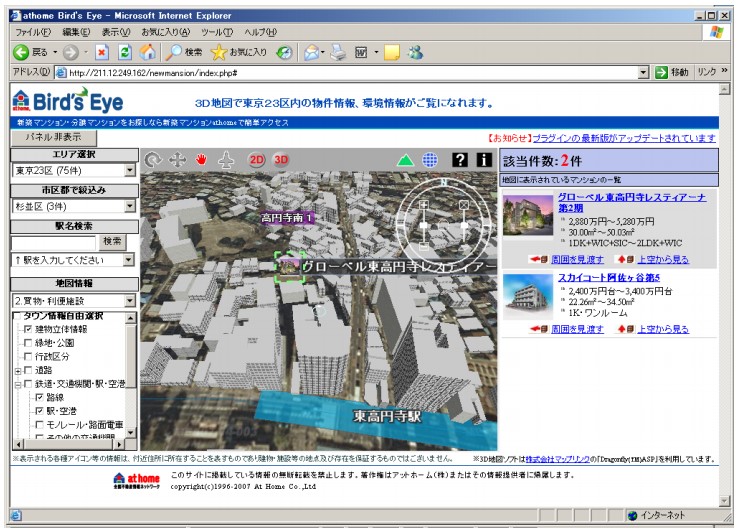739x531 pixels.
Task: Expand the Links (リンク) toolbar chevron
Action: (x=724, y=71)
